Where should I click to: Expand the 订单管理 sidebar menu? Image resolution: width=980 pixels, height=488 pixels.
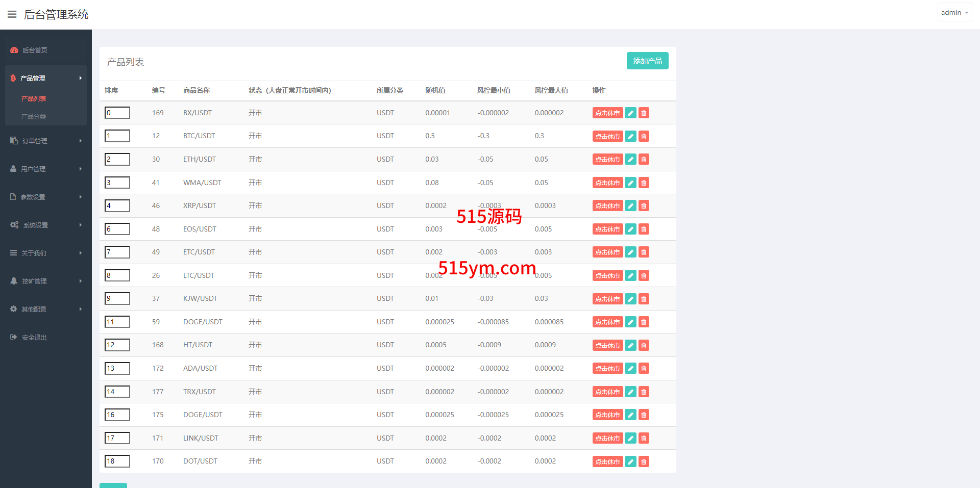(45, 141)
